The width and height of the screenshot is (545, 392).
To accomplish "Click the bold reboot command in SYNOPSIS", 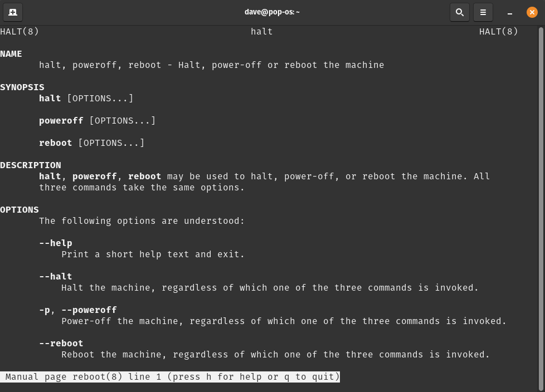I will tap(55, 143).
